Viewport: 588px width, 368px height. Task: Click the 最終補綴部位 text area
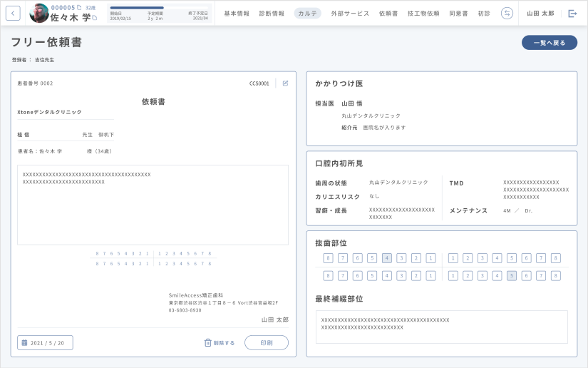(441, 327)
